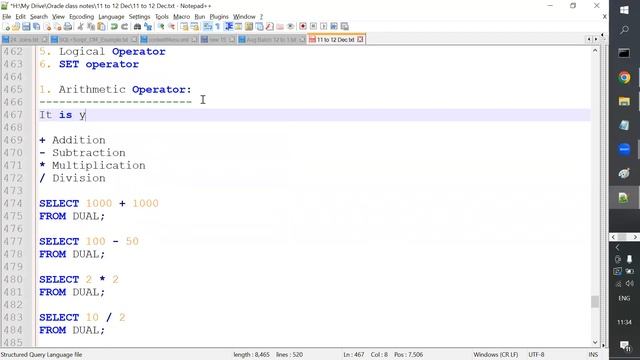Zoom out using the toolbar icon
The image size is (640, 360).
pyautogui.click(x=172, y=27)
